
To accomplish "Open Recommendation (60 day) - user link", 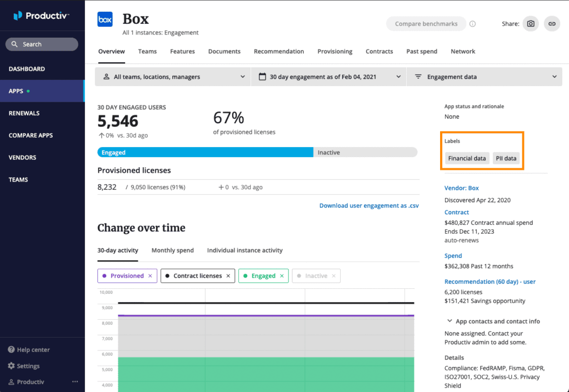I will [490, 282].
